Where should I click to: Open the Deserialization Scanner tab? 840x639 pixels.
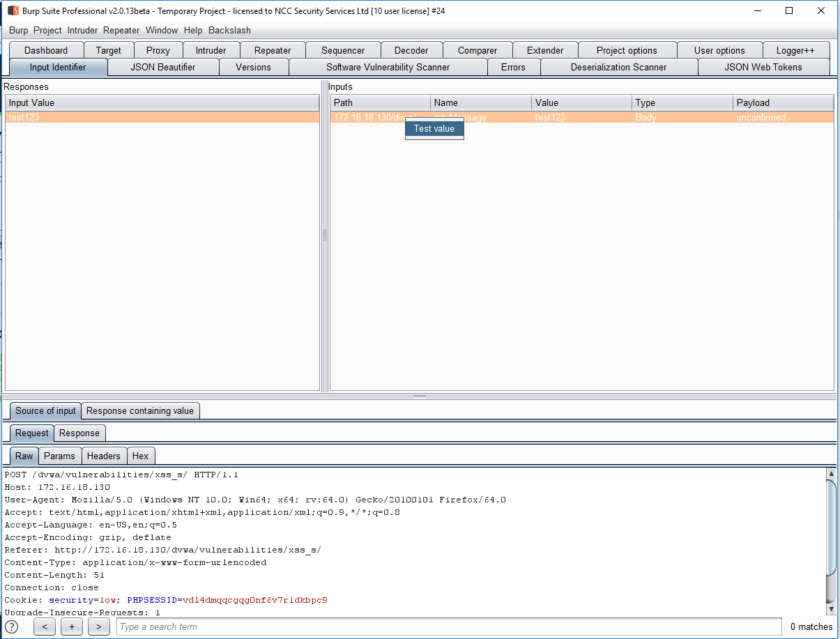[618, 67]
